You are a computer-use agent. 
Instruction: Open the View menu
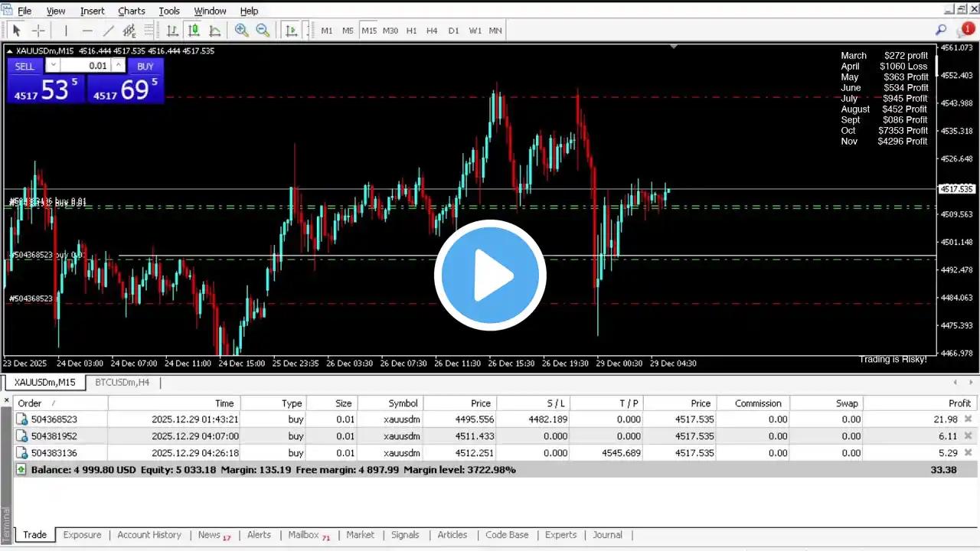(x=56, y=11)
